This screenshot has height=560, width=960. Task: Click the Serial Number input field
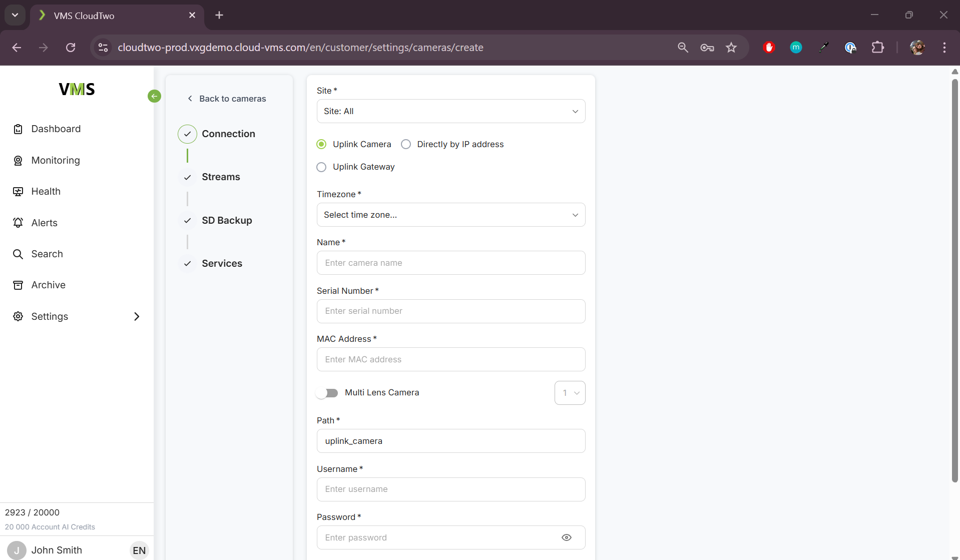pos(450,311)
